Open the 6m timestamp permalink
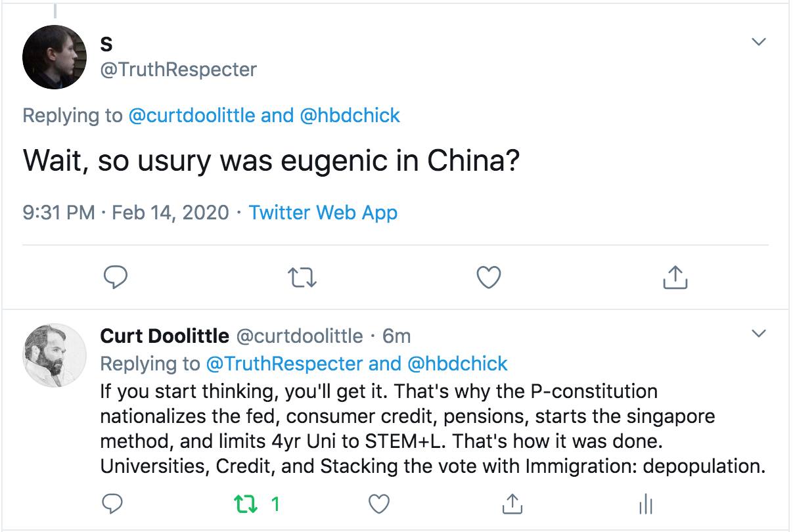This screenshot has height=532, width=795. pyautogui.click(x=396, y=336)
